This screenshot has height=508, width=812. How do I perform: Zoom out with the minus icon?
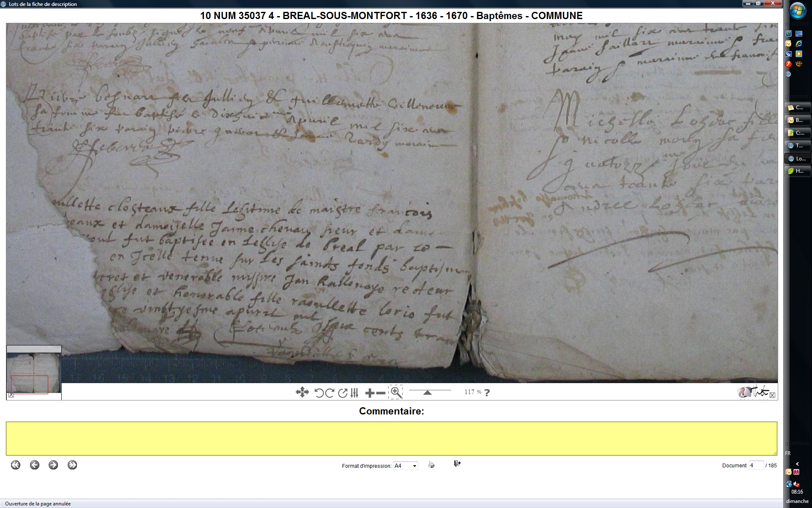(x=381, y=393)
